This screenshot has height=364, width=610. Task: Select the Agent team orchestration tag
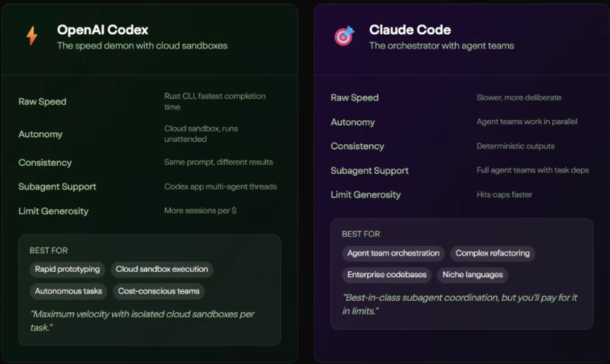click(x=394, y=253)
